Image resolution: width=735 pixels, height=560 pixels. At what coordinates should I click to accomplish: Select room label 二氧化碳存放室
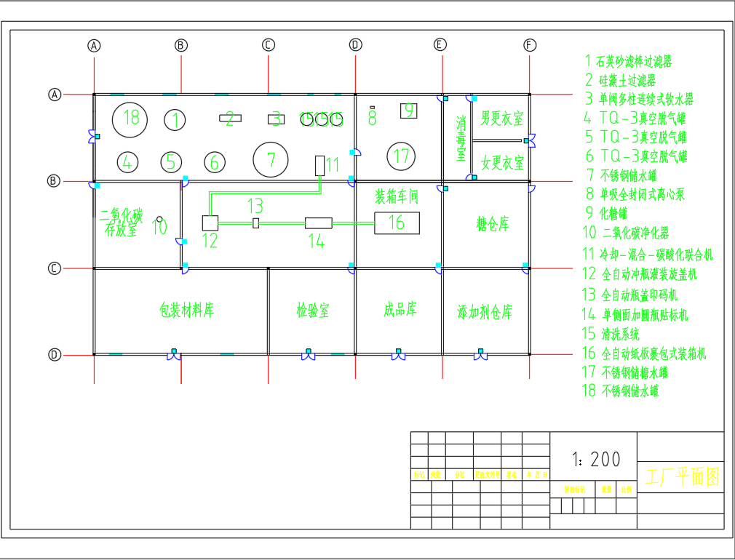point(121,222)
